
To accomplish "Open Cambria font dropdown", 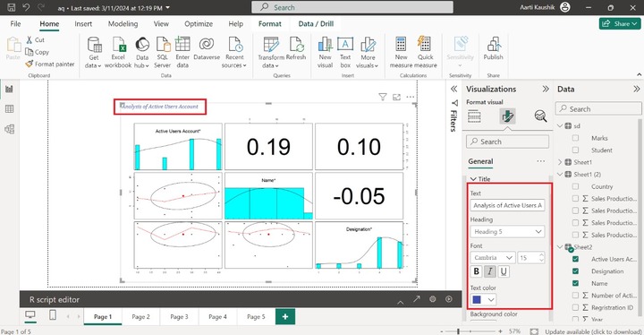I will coord(493,258).
